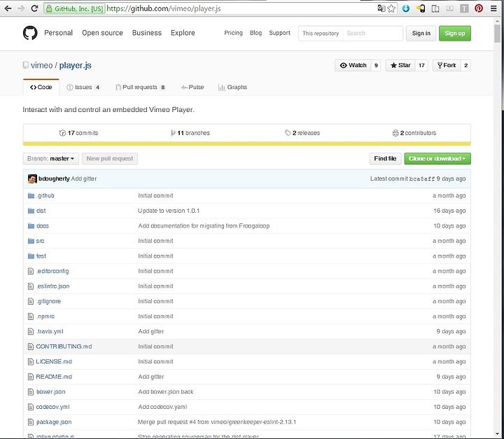Viewport: 504px width, 439px height.
Task: Open the stargazers count 17
Action: tap(421, 65)
